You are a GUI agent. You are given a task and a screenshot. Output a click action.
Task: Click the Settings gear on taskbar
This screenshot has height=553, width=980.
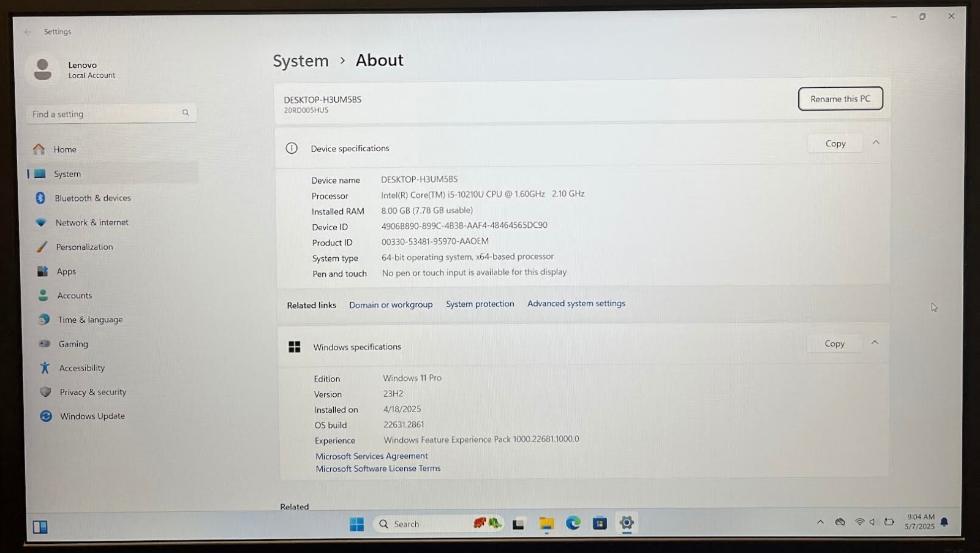point(627,523)
